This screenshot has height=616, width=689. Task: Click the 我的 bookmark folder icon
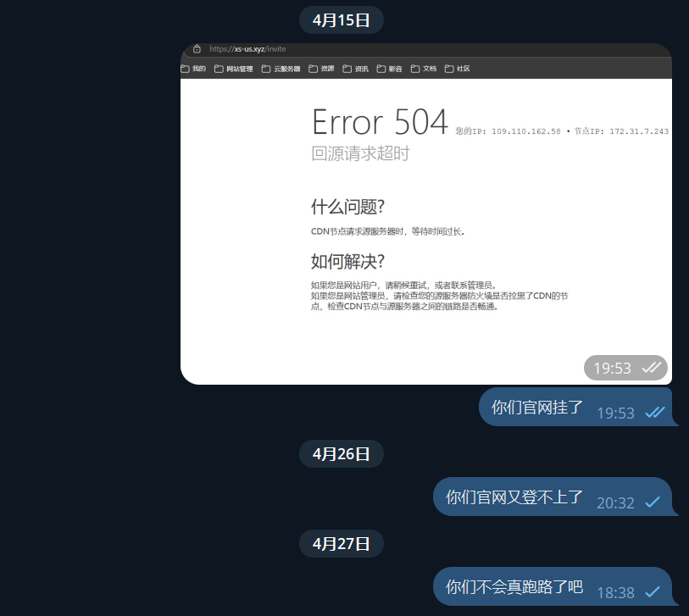tap(186, 68)
